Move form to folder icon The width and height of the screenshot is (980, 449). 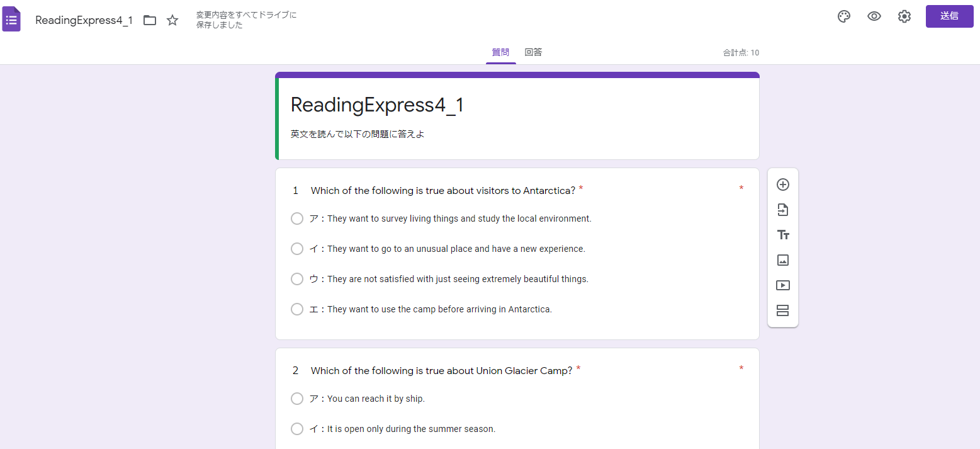150,20
